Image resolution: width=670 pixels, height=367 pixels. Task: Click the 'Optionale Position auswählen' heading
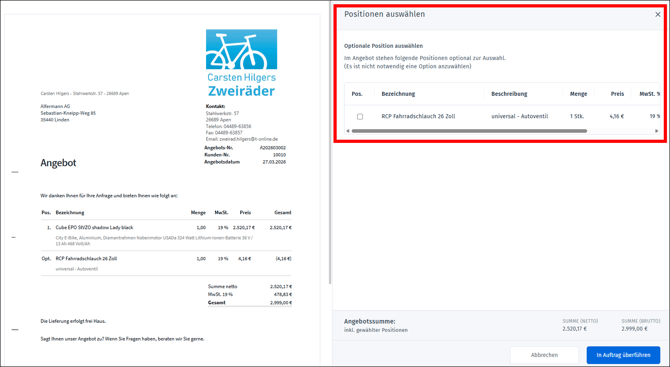click(x=383, y=46)
